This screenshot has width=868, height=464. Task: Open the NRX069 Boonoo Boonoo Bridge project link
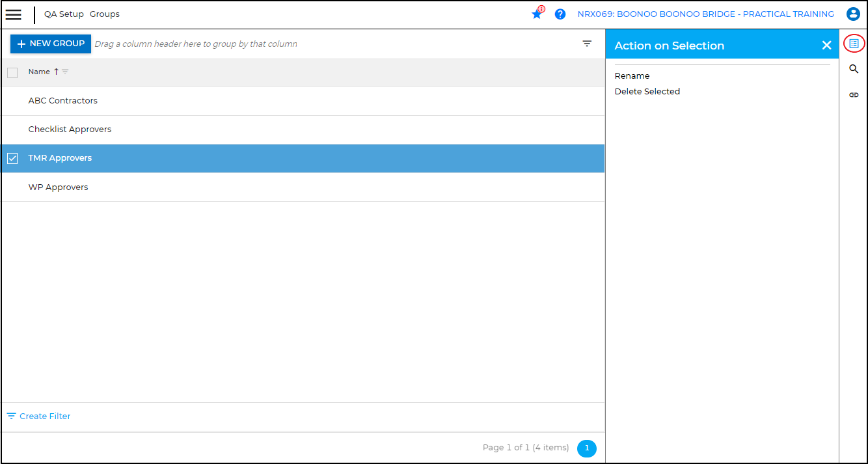coord(705,14)
